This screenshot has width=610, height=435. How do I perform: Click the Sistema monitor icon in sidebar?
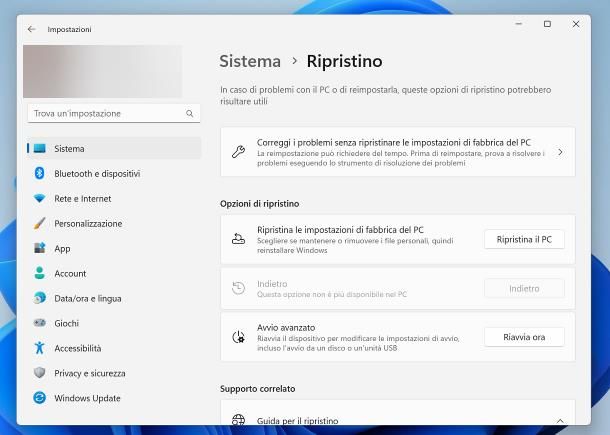40,148
